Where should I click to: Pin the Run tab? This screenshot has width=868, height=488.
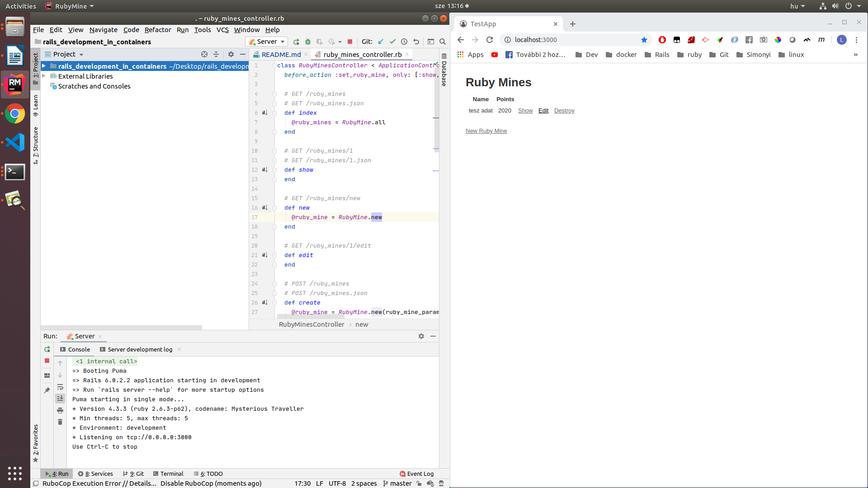(47, 390)
